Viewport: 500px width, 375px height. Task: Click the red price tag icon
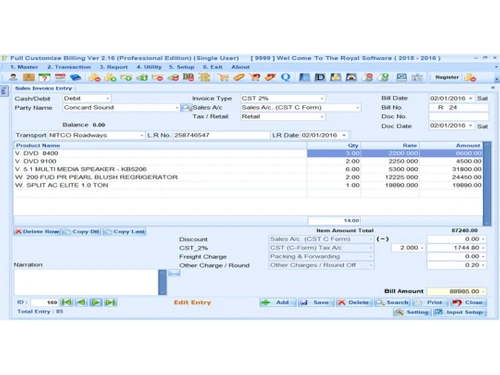point(270,77)
